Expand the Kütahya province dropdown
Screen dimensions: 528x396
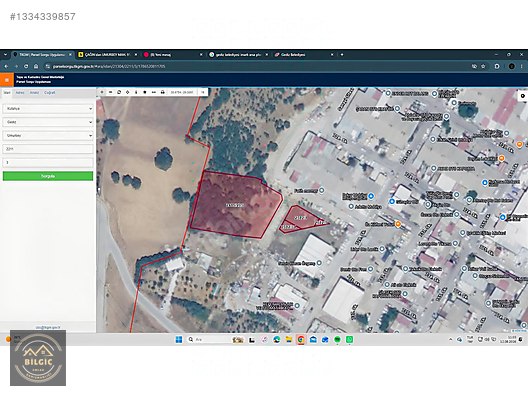[48, 109]
